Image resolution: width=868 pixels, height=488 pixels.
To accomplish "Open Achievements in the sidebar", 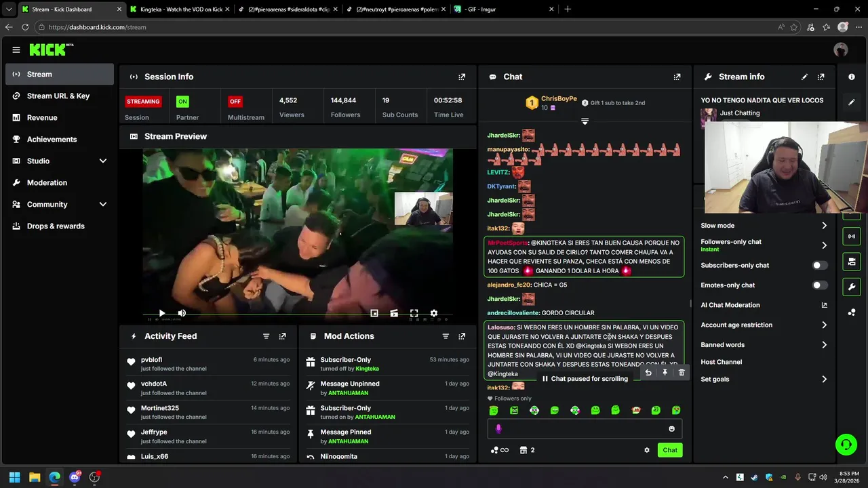I will [60, 140].
